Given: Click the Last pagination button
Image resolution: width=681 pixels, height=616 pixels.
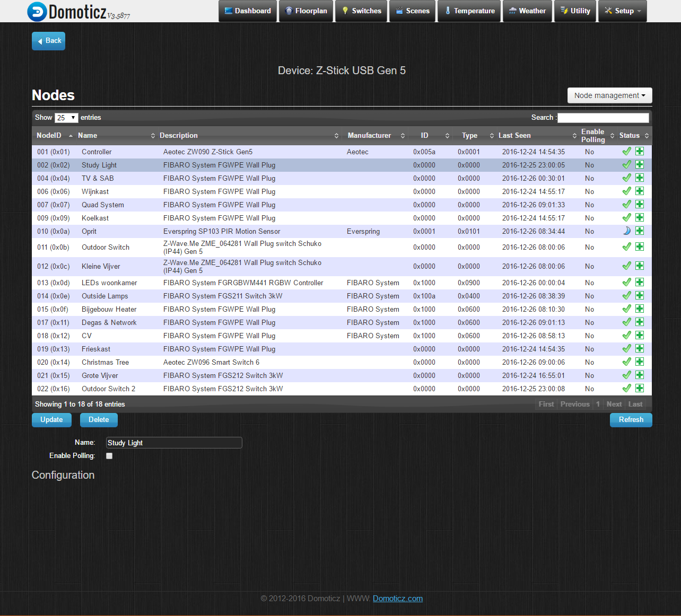Looking at the screenshot, I should (x=635, y=404).
